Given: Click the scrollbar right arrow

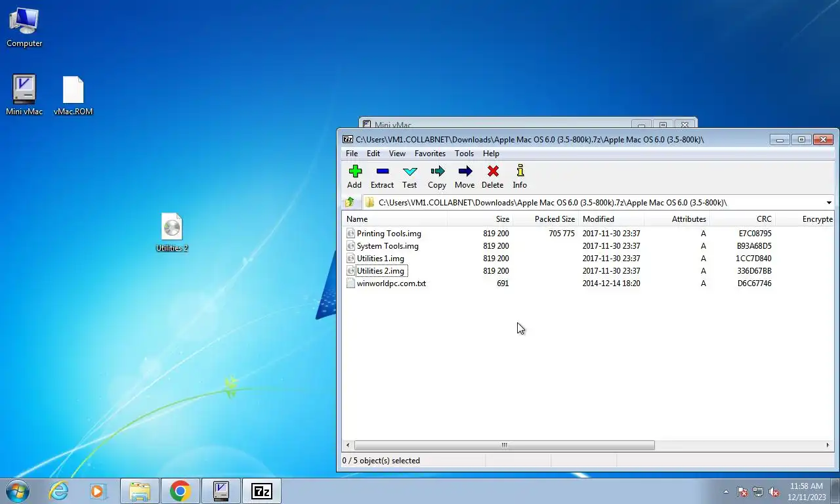Looking at the screenshot, I should 829,445.
